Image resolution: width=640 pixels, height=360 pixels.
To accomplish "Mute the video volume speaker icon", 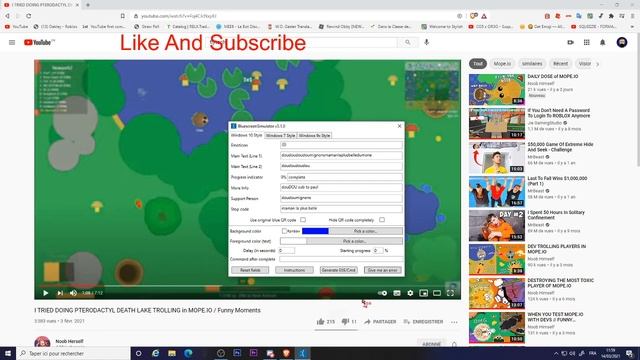I will (73, 293).
